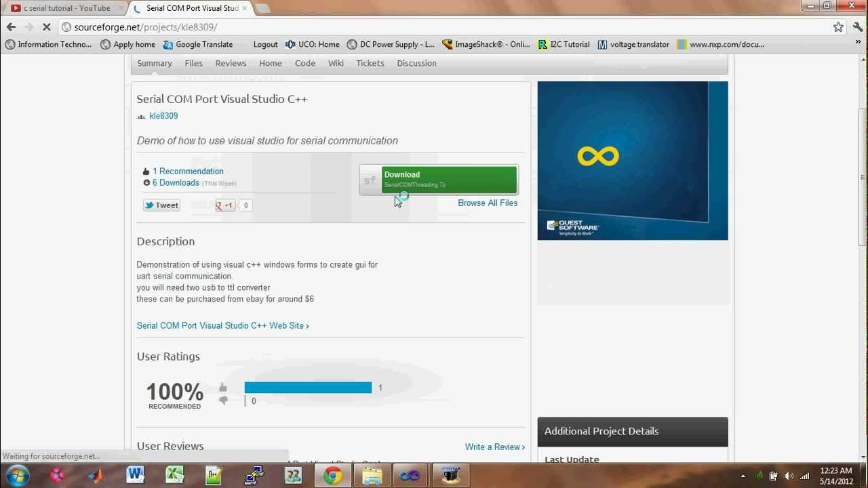868x488 pixels.
Task: Open the Home project tab
Action: [x=270, y=63]
